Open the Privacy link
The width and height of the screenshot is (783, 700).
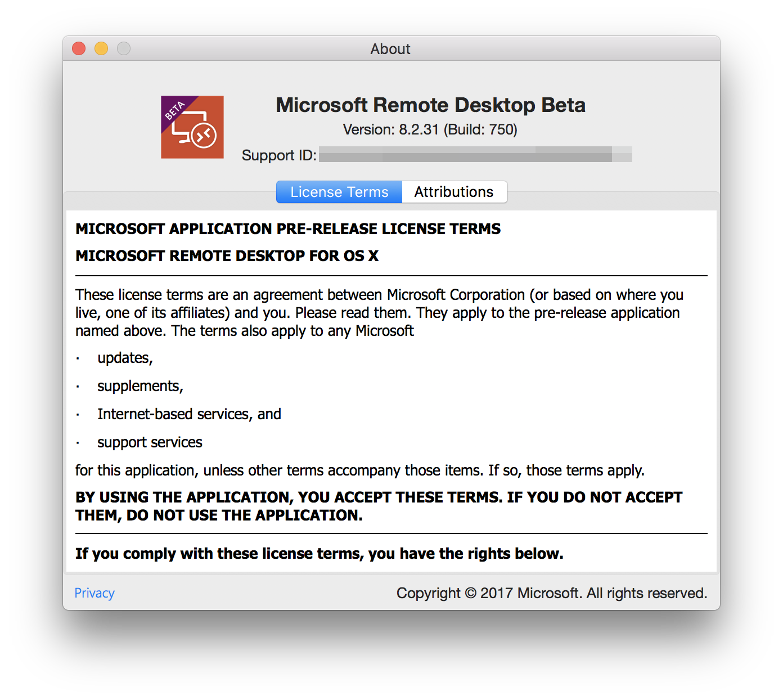(x=94, y=593)
